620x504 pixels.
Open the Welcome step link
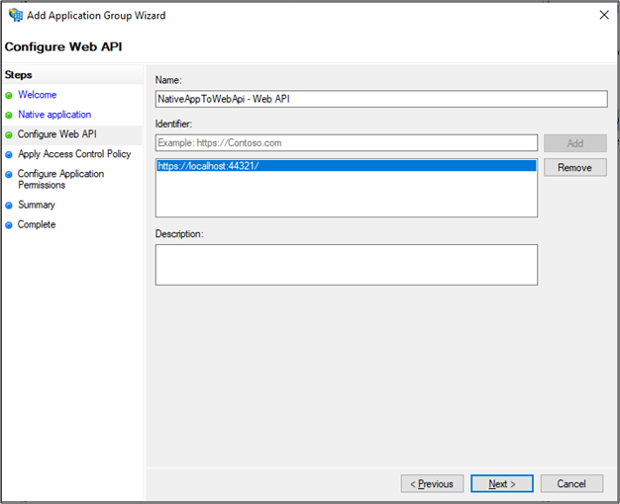pyautogui.click(x=37, y=95)
